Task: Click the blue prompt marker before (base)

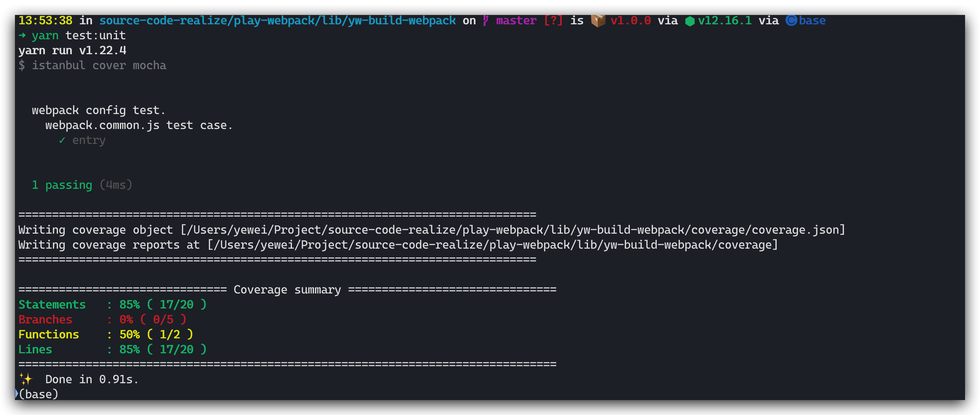Action: pos(16,394)
